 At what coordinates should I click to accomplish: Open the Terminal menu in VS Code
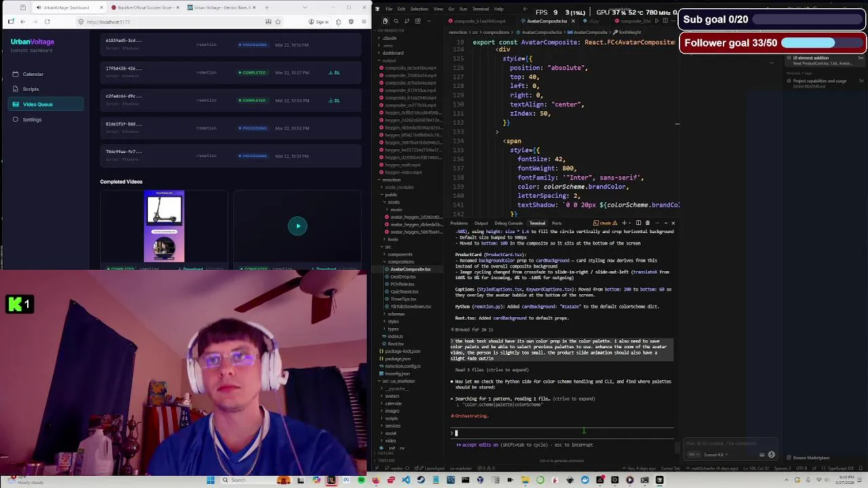point(481,9)
